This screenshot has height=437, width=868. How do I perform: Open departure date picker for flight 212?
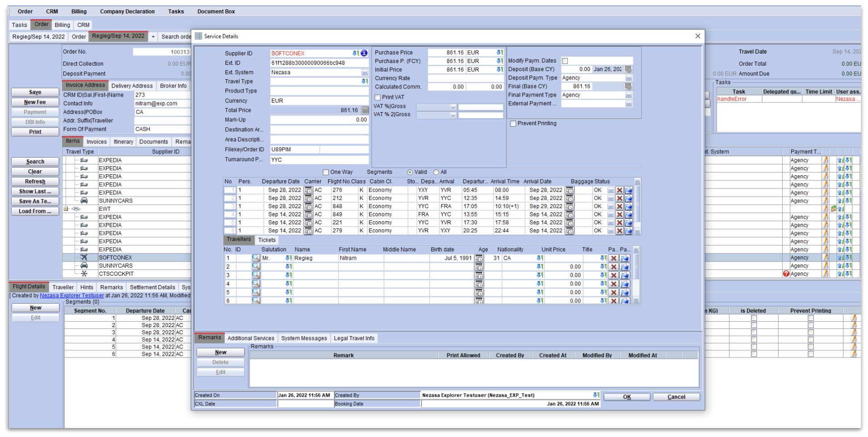pyautogui.click(x=308, y=198)
